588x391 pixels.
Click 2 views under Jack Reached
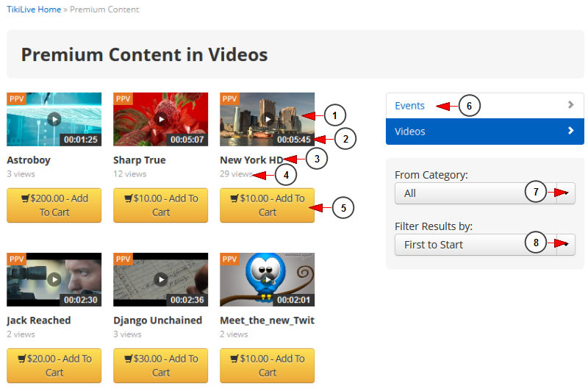[21, 334]
